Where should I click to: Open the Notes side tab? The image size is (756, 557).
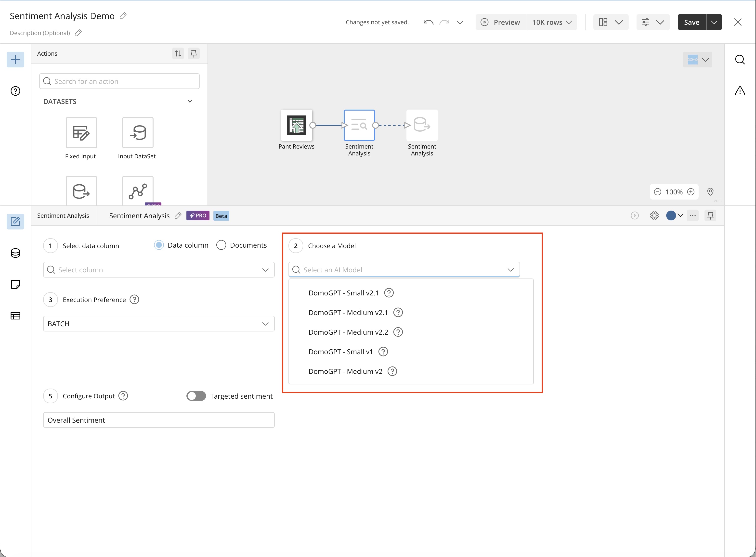coord(15,284)
